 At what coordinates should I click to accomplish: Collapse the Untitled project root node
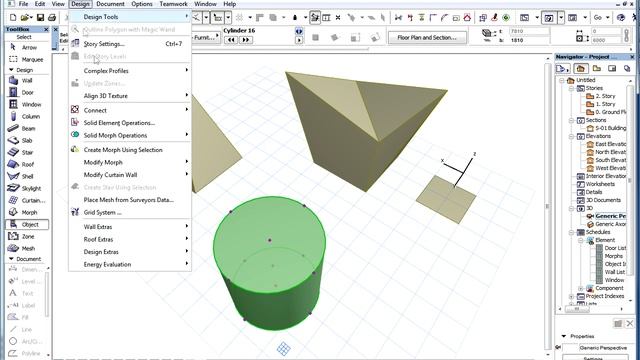click(562, 80)
